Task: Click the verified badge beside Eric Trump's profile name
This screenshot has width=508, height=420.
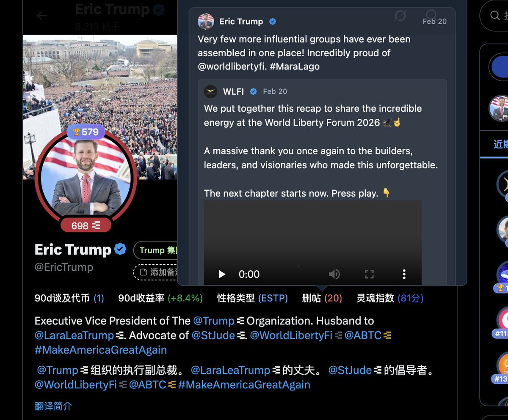Action: pos(121,250)
